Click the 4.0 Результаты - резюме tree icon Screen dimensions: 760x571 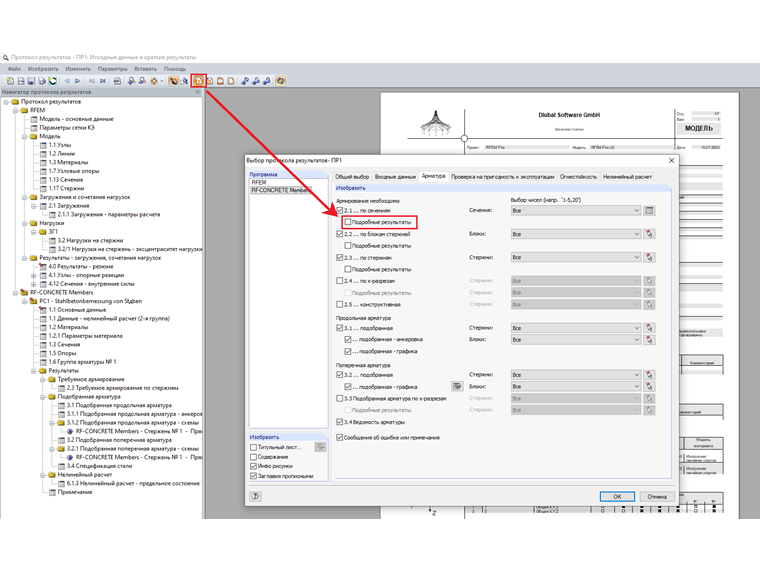point(43,267)
